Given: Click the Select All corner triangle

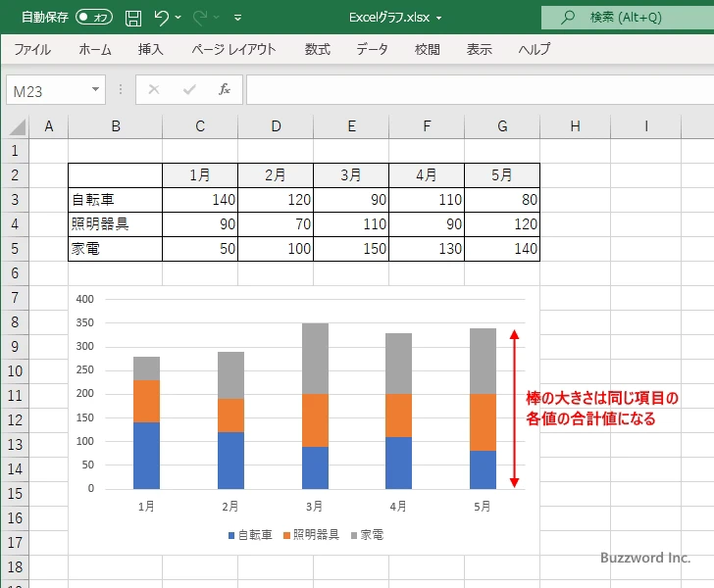Looking at the screenshot, I should [17, 126].
